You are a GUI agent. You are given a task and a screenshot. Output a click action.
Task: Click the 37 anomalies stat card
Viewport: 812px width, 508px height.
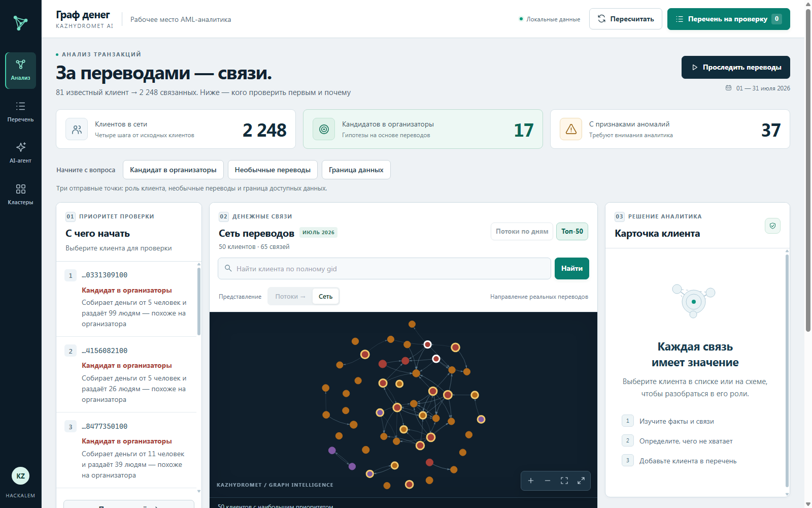click(x=670, y=129)
